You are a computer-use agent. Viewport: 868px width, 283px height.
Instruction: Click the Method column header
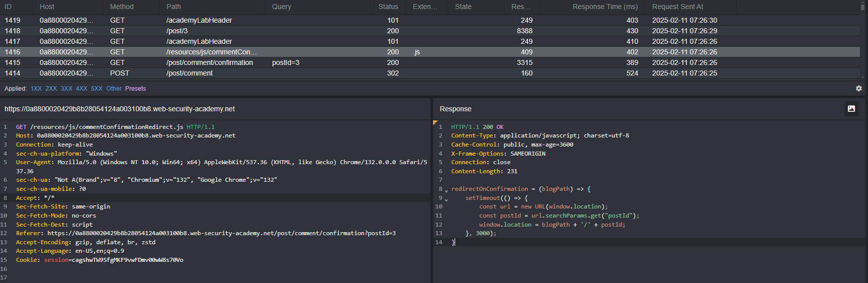(122, 7)
